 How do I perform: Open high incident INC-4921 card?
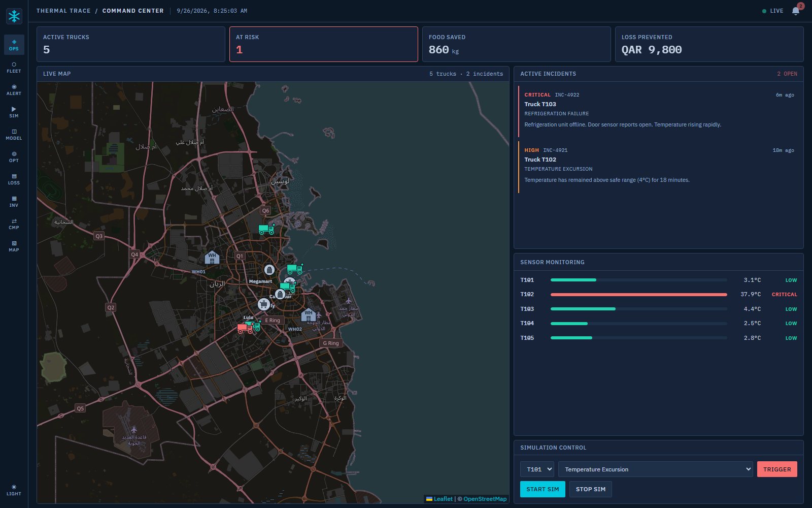pyautogui.click(x=658, y=167)
